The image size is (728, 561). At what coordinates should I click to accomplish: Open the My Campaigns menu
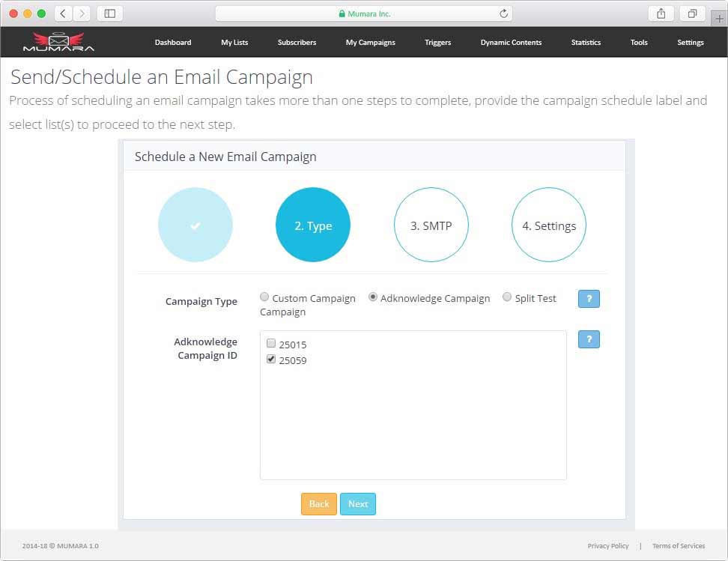tap(370, 43)
